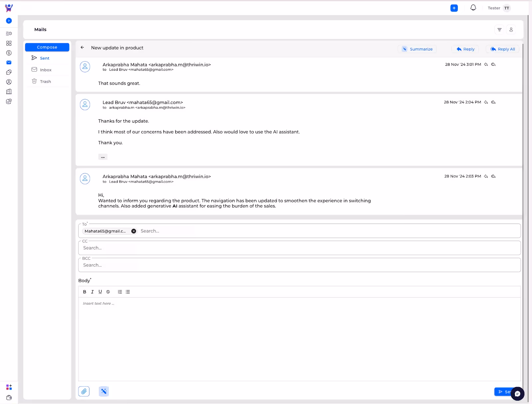Click the blue plus quick-add button

click(x=454, y=8)
